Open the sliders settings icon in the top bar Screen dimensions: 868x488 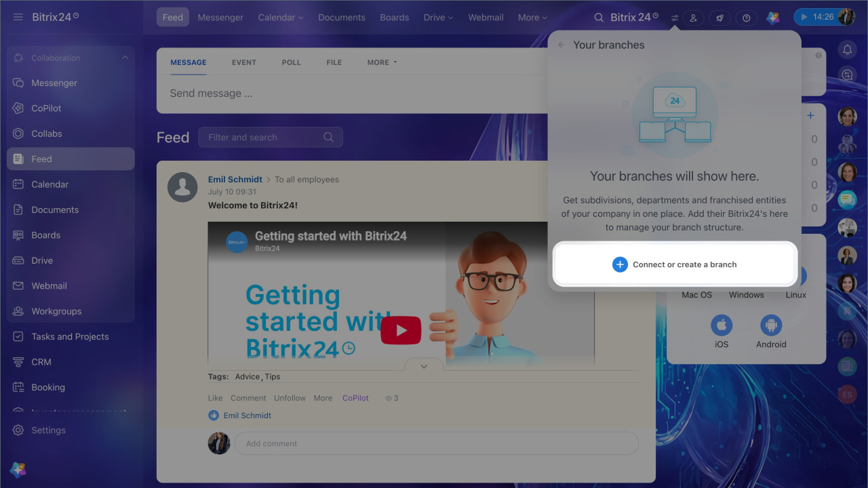pyautogui.click(x=675, y=18)
